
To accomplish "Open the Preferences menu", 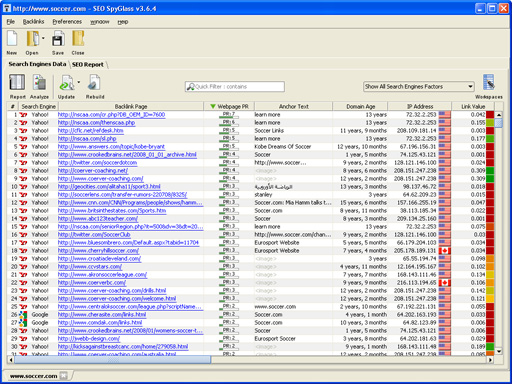I will (67, 22).
